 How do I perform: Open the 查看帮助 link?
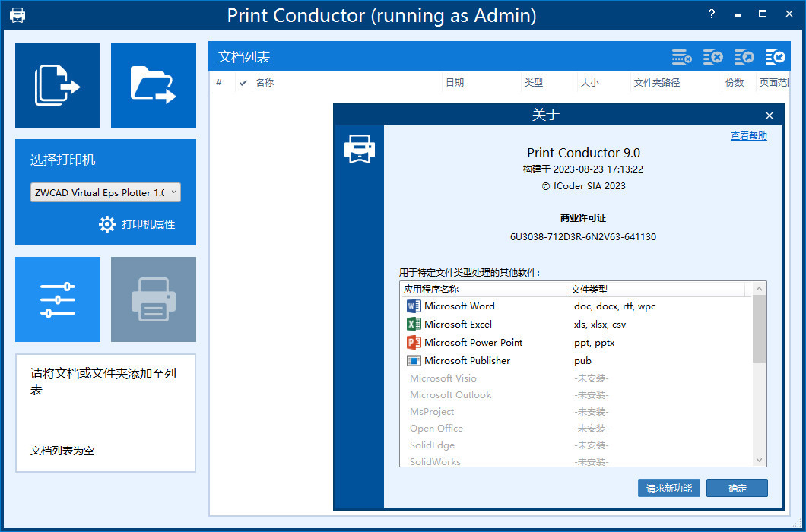pos(748,136)
